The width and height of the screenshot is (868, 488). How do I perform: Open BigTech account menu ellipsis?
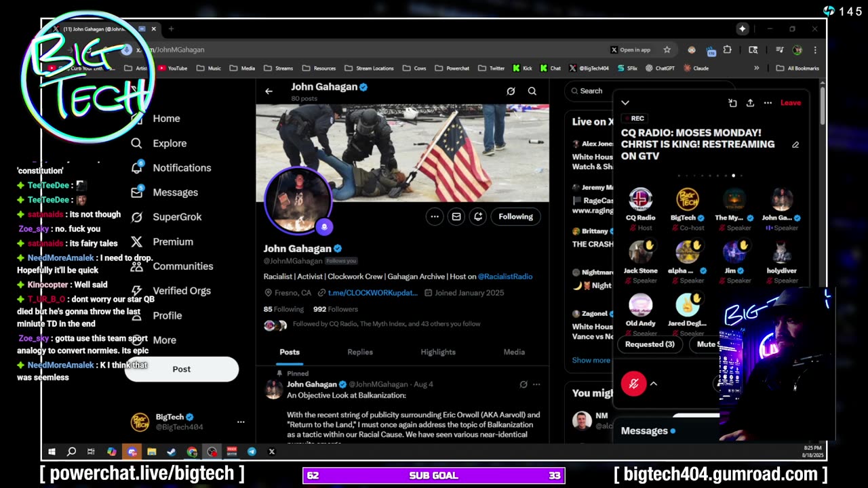point(241,422)
